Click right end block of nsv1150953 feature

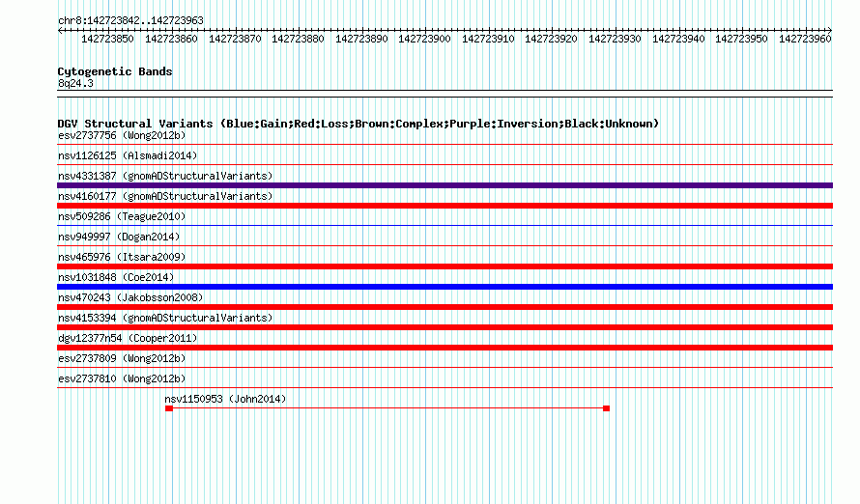point(606,408)
